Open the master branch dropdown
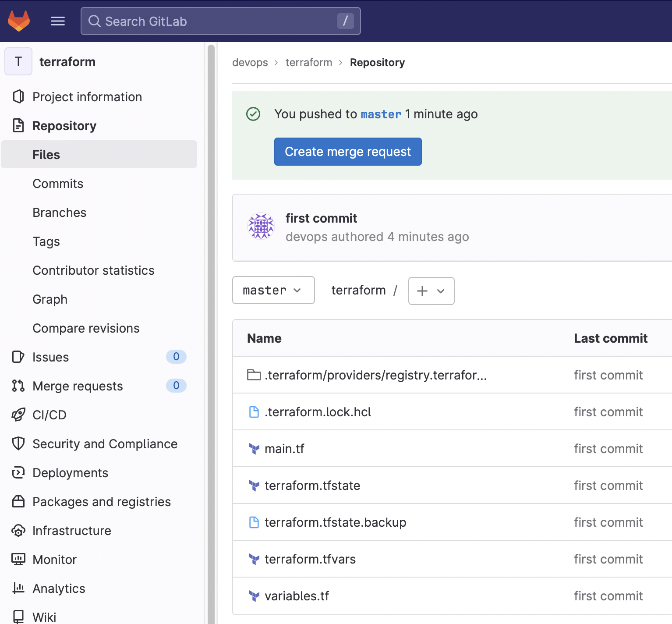672x624 pixels. 273,290
